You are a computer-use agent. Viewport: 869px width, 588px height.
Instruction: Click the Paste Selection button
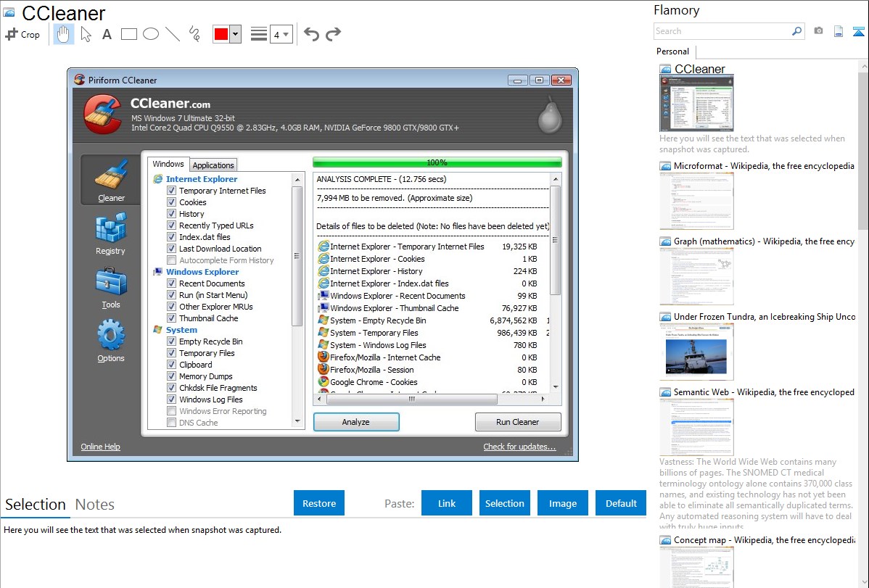[505, 503]
